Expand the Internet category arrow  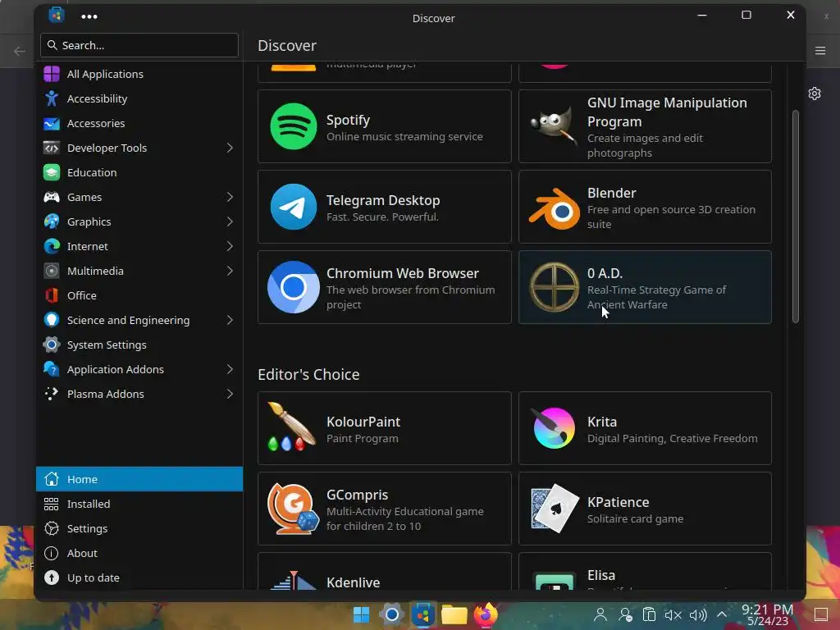tap(230, 246)
